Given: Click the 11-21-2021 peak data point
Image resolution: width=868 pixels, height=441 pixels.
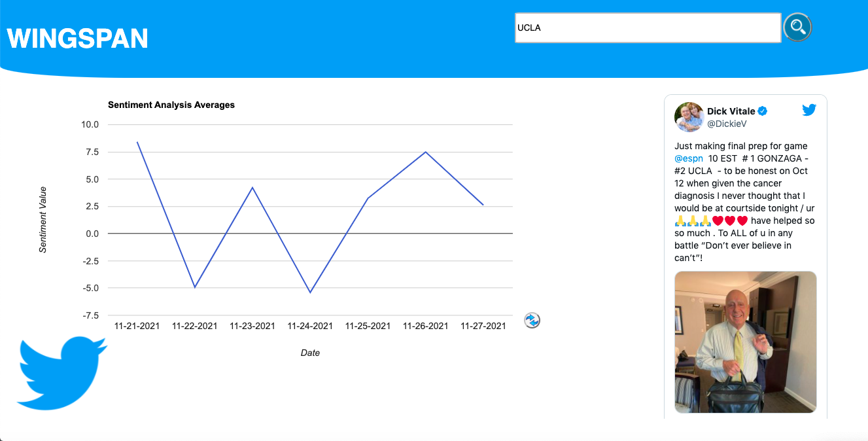Looking at the screenshot, I should point(137,142).
